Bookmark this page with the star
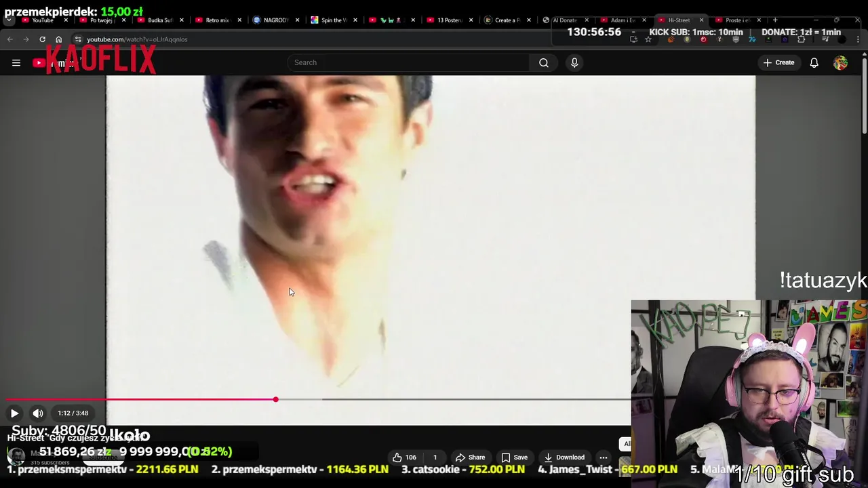This screenshot has height=488, width=868. [x=648, y=39]
